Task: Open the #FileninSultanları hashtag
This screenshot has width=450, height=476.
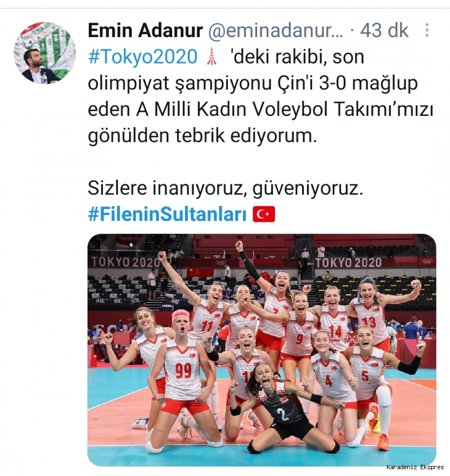Action: pos(167,214)
